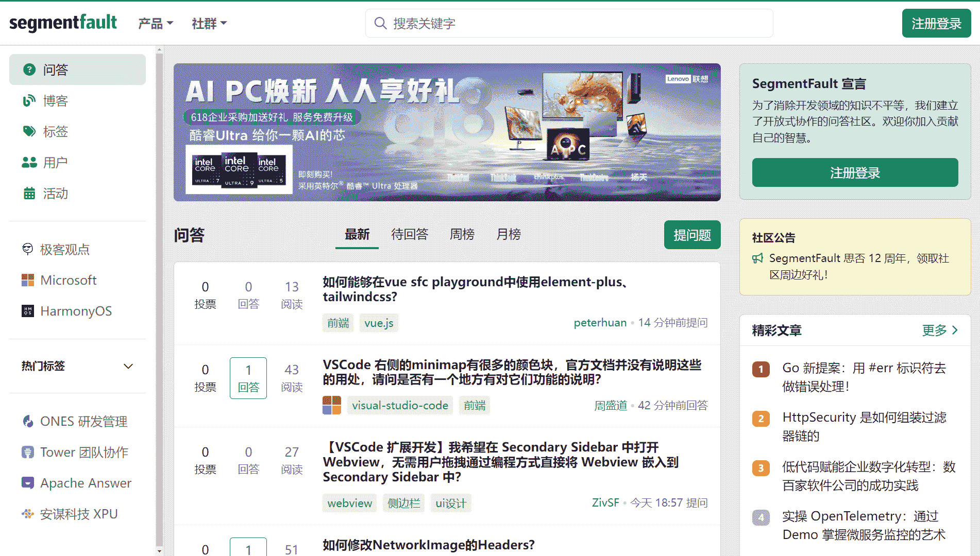Click the 极客观点 icon
The height and width of the screenshot is (556, 980).
(x=28, y=249)
